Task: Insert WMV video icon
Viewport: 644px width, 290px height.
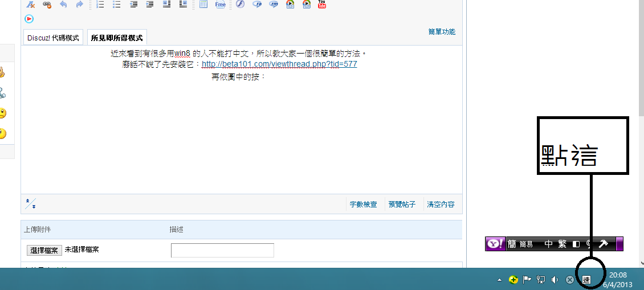Action: pos(307,5)
